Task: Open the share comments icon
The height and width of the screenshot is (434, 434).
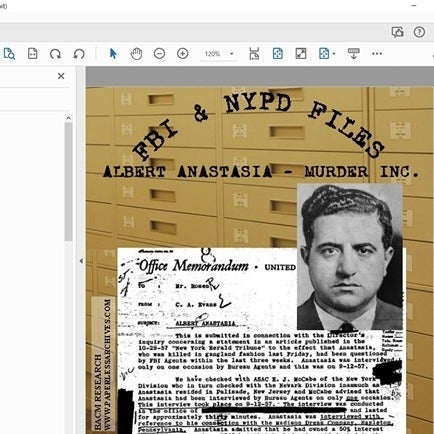Action: (397, 32)
